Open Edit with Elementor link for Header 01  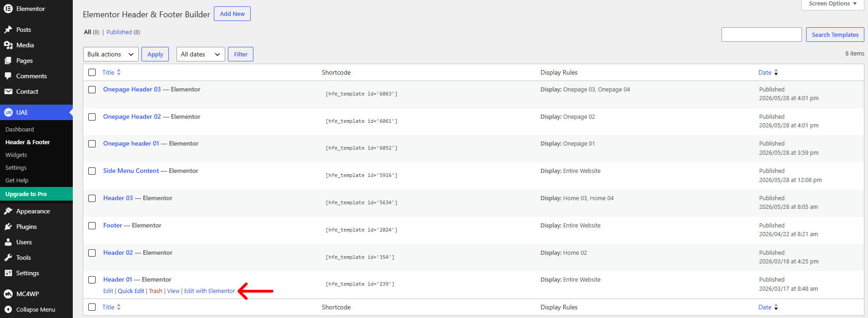(210, 291)
